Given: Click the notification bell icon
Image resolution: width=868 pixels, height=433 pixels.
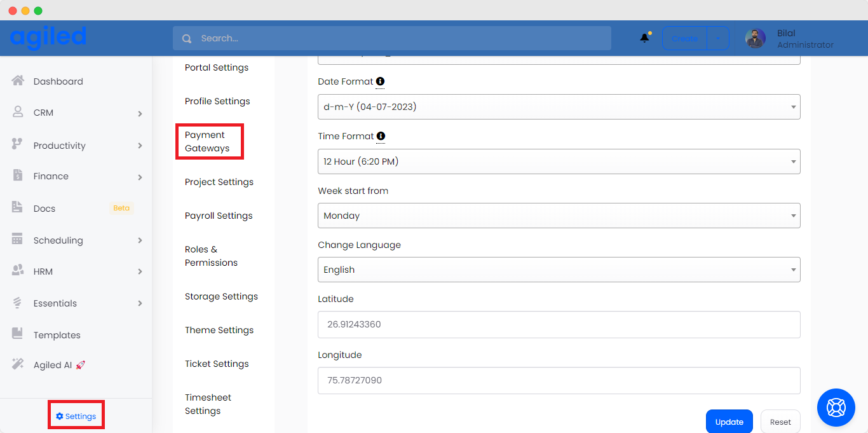Looking at the screenshot, I should point(644,38).
